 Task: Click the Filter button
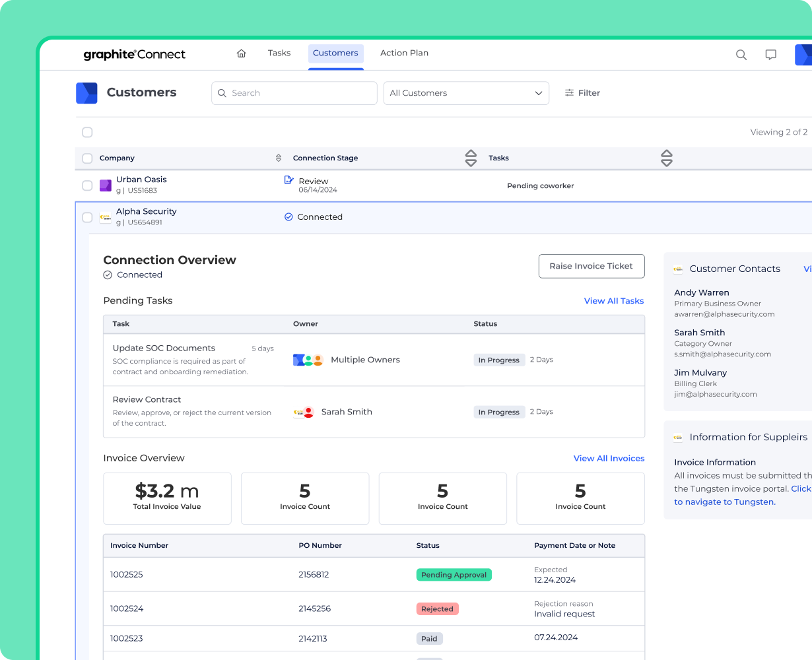point(582,93)
